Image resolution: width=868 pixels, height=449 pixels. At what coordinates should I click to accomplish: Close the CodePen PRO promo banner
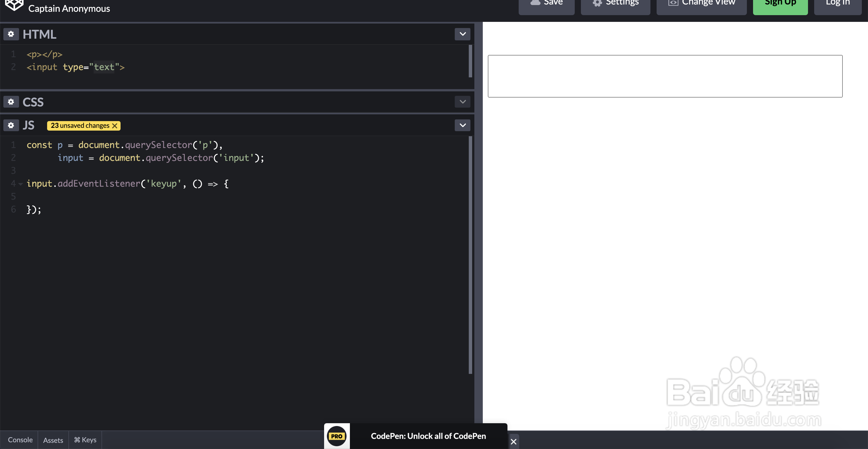tap(513, 442)
